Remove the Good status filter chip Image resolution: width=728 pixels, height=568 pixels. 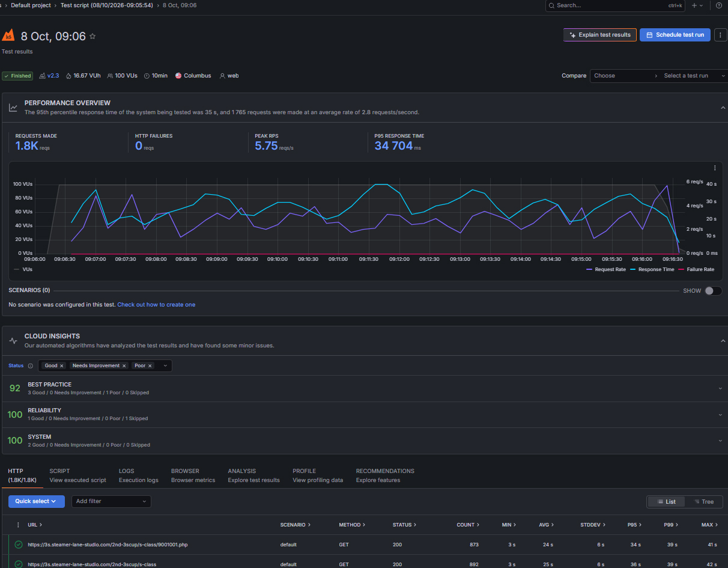(61, 365)
